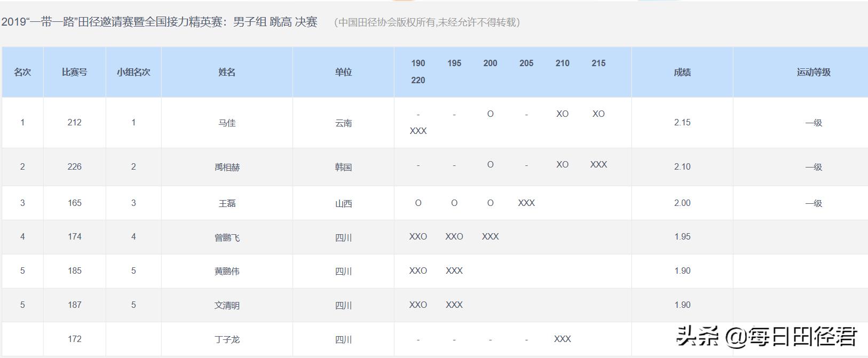Click athlete name 文清明
Screen dimensions: 868x358
(x=227, y=305)
